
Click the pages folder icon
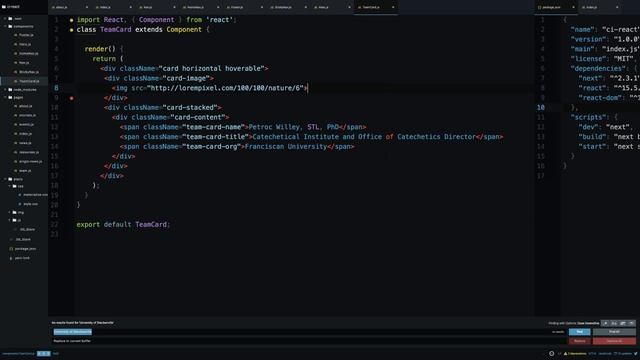10,97
